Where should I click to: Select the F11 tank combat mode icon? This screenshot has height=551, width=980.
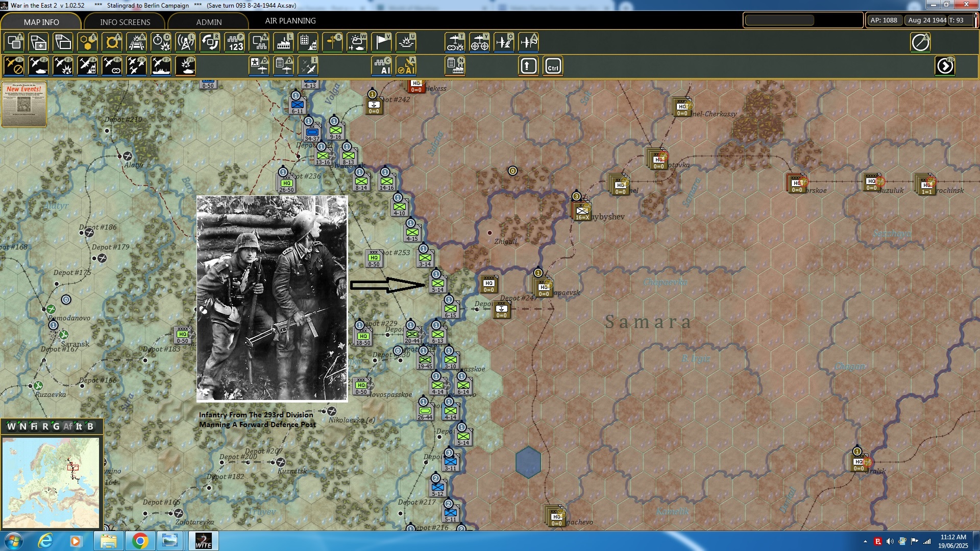pyautogui.click(x=186, y=66)
